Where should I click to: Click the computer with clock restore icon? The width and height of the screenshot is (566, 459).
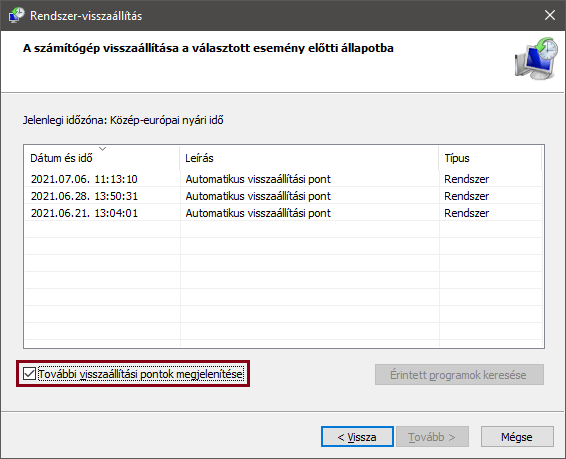coord(536,58)
